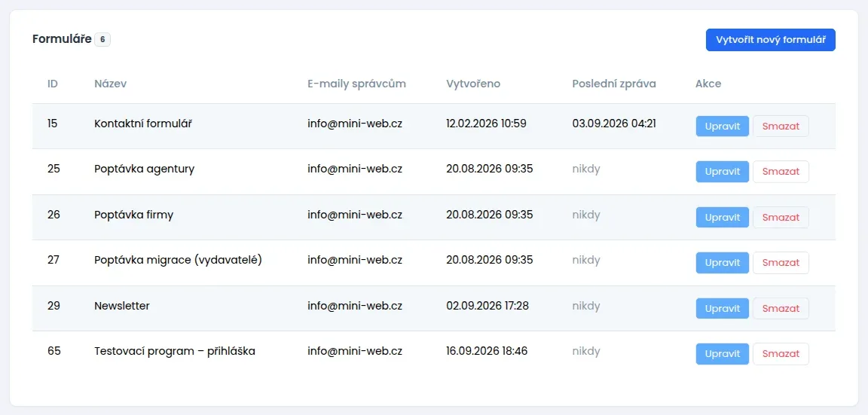This screenshot has height=415, width=868.
Task: Click nikdy in the Poptávka agentury row
Action: [585, 169]
